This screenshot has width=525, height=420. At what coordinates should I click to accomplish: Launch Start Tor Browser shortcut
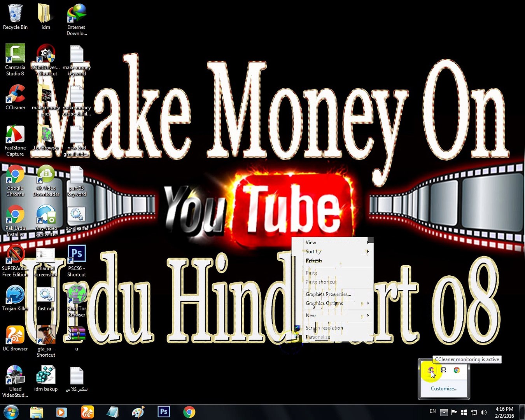(77, 301)
